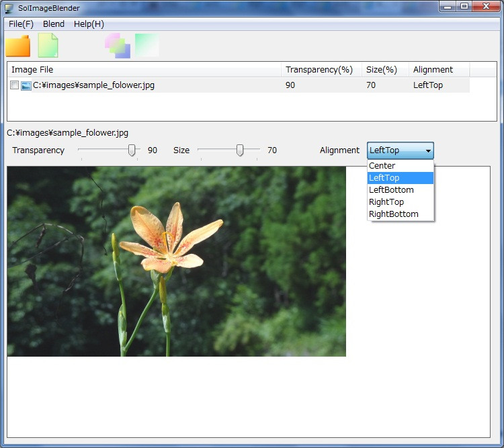This screenshot has height=448, width=504.
Task: Click the orange open folder toolbar icon
Action: (x=18, y=46)
